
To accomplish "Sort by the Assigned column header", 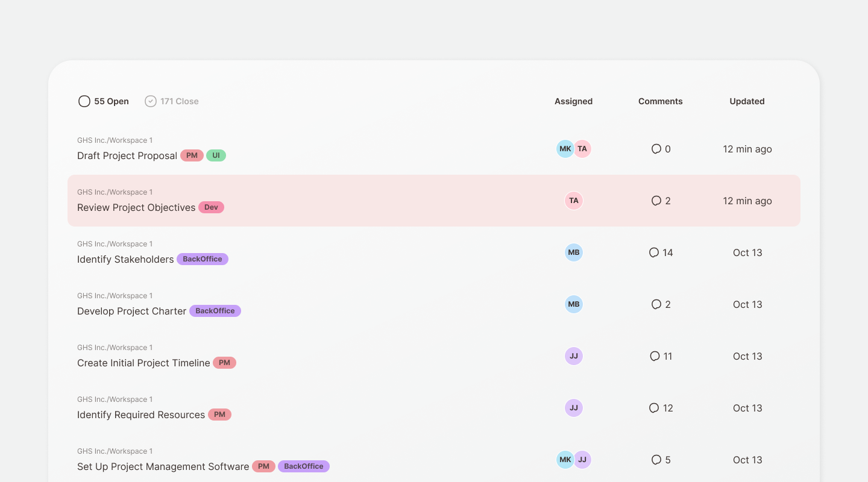I will pos(574,101).
